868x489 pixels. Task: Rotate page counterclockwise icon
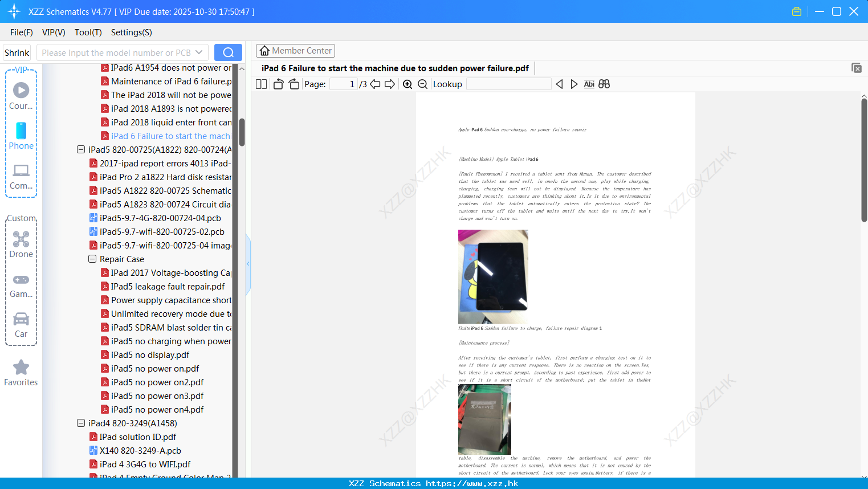click(278, 84)
